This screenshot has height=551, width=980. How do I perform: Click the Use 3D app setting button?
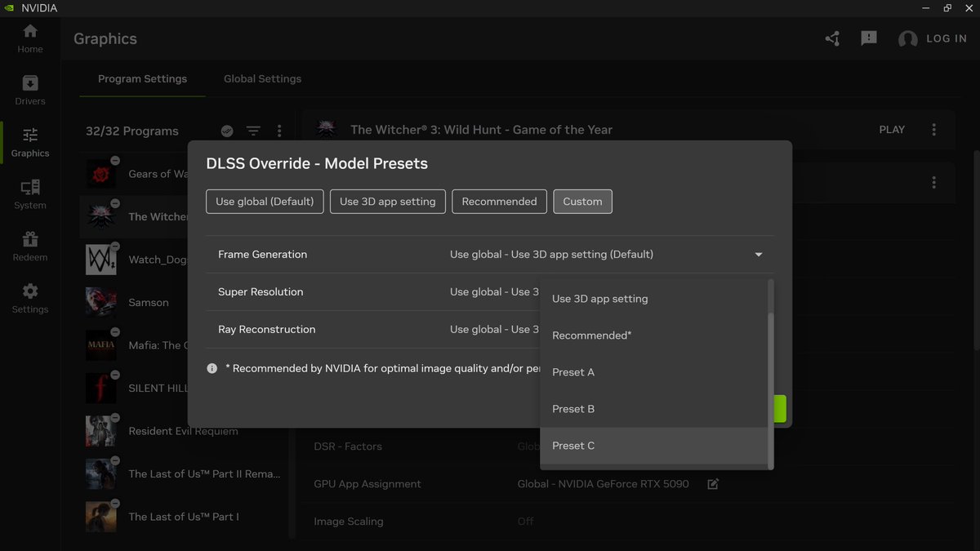click(x=388, y=202)
